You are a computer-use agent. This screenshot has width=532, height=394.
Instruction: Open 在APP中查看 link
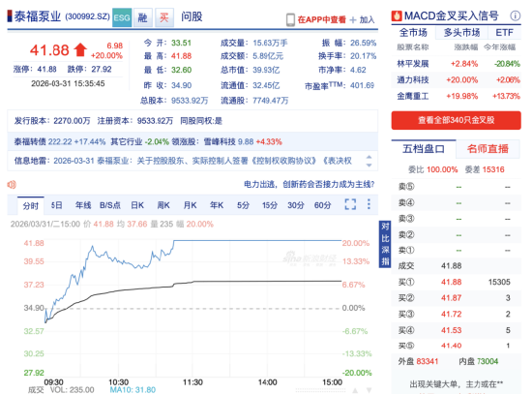pos(322,19)
